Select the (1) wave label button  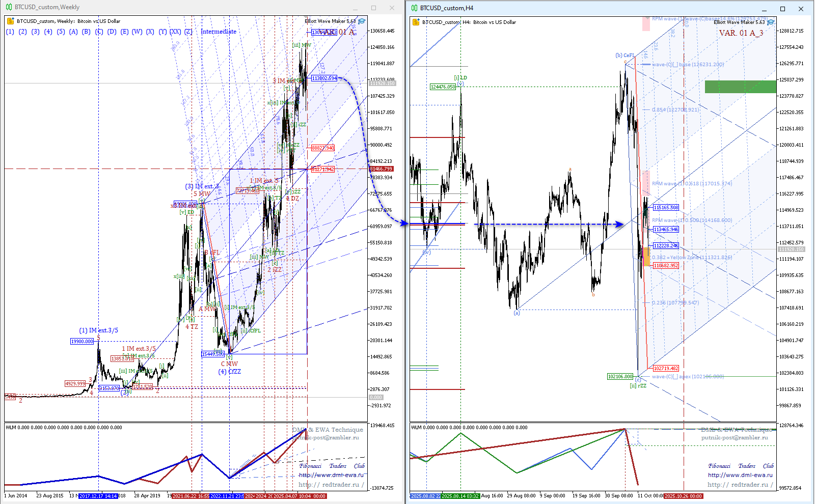coord(10,32)
